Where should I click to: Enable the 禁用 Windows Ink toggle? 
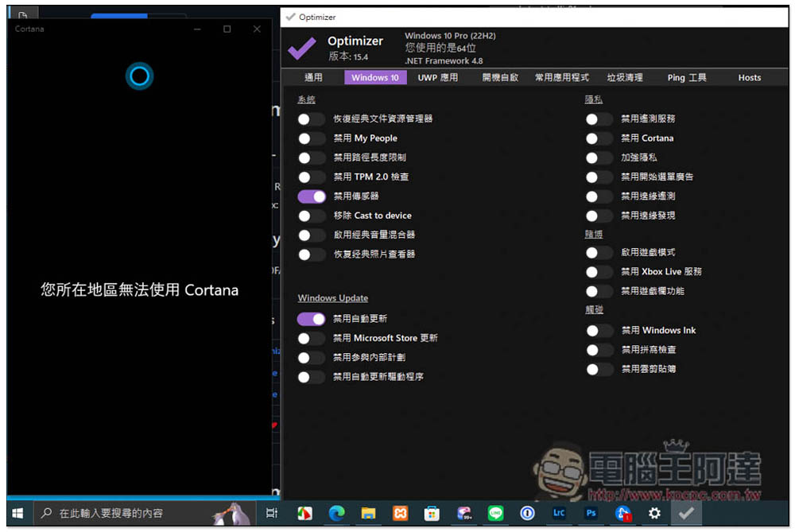coord(599,331)
